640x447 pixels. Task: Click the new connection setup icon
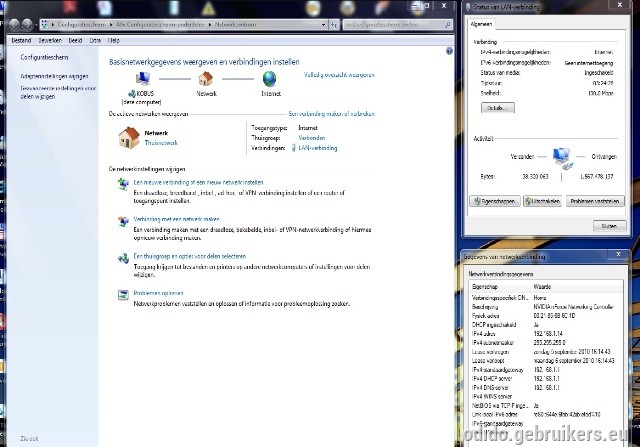coord(123,184)
